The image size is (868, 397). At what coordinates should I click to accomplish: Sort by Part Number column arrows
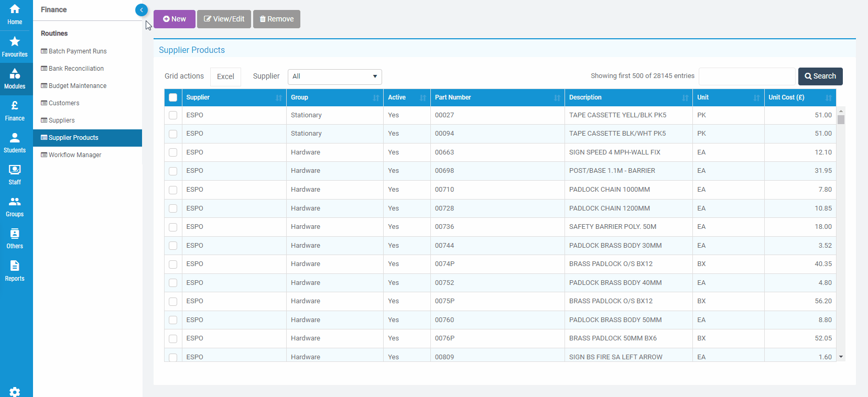(x=557, y=98)
